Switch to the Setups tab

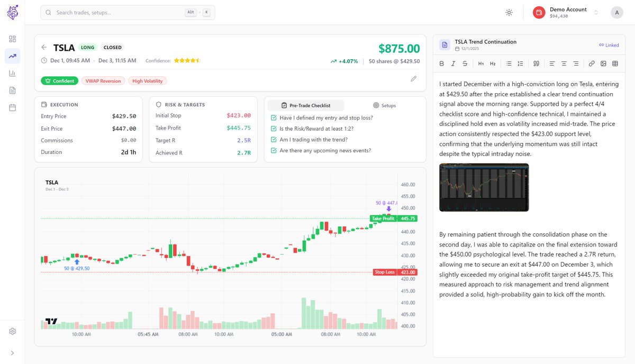384,105
